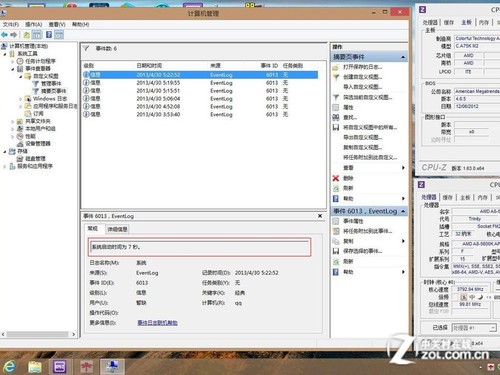Viewport: 500px width, 375px height.
Task: Click the 事件属性 icon in Actions
Action: point(336,221)
